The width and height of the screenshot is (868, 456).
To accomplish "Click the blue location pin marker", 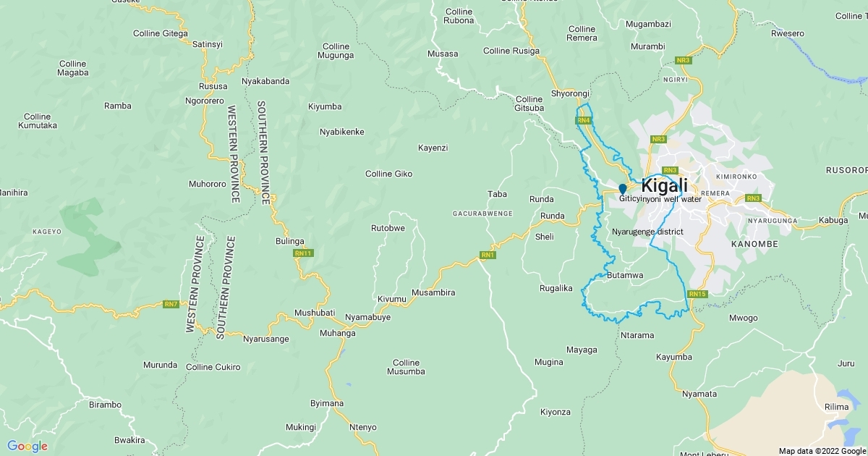I will tap(622, 189).
